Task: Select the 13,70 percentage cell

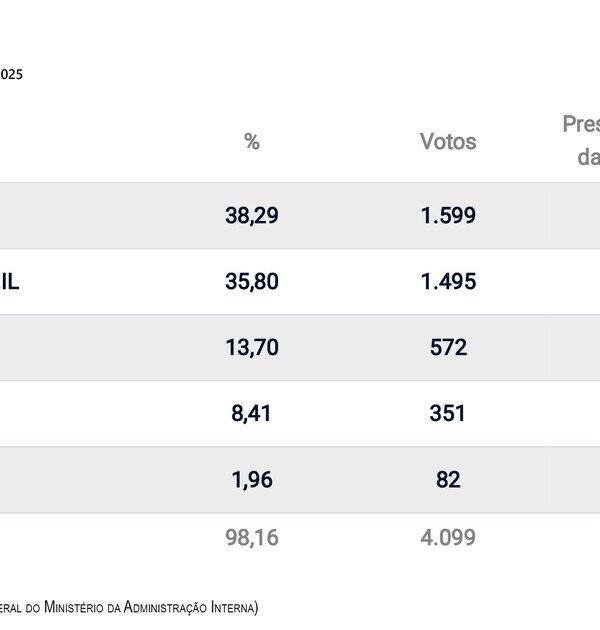Action: 252,347
